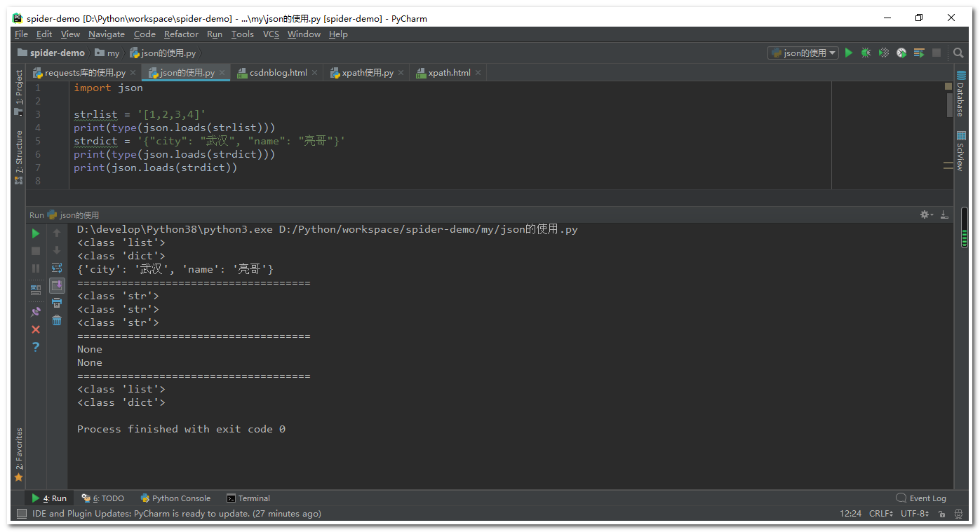Open the Code menu
Viewport: 980px width, 532px height.
(x=145, y=34)
